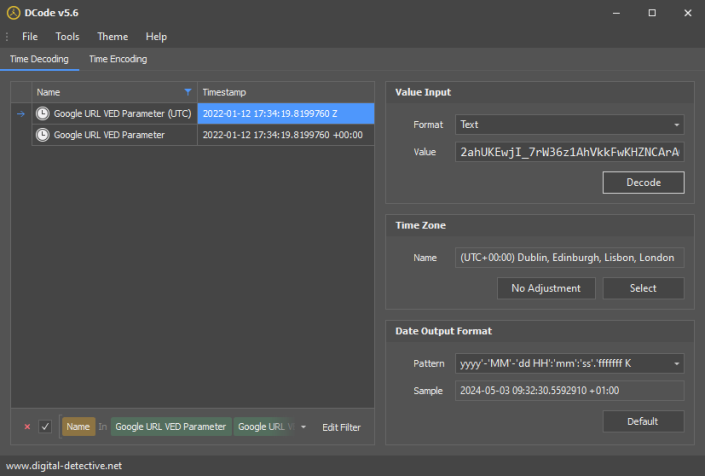The image size is (705, 476).
Task: Open the Format dropdown set to Text
Action: click(x=676, y=126)
